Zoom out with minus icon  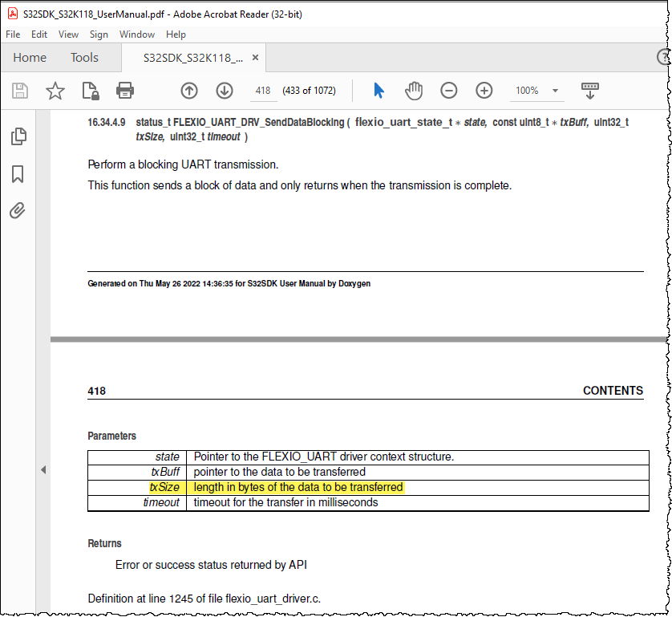pyautogui.click(x=449, y=91)
